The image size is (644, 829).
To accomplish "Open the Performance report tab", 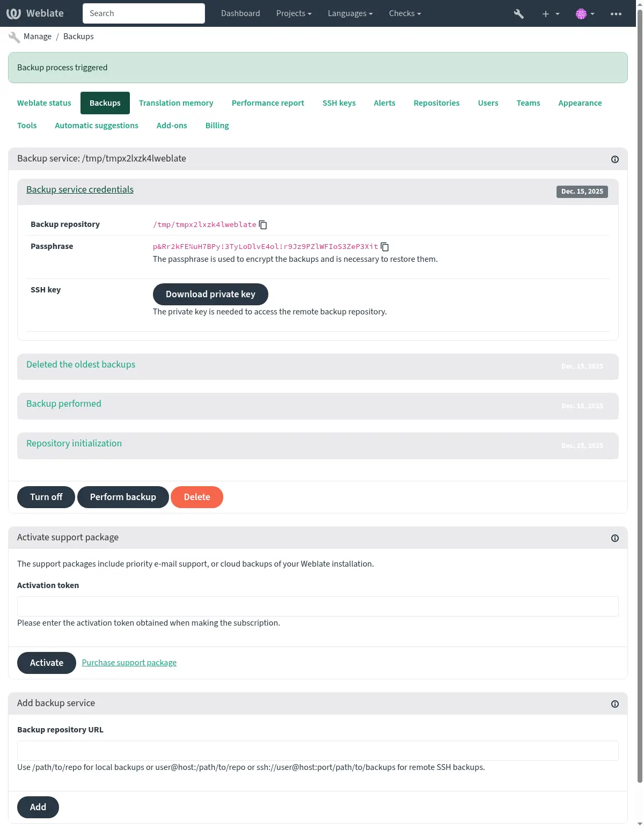I will (x=268, y=103).
